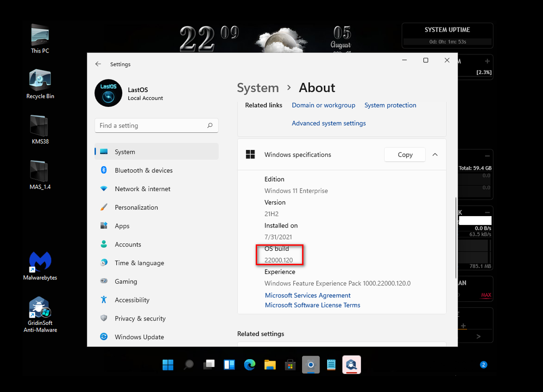Screen dimensions: 543x392
Task: Copy the Windows specifications
Action: pyautogui.click(x=405, y=154)
